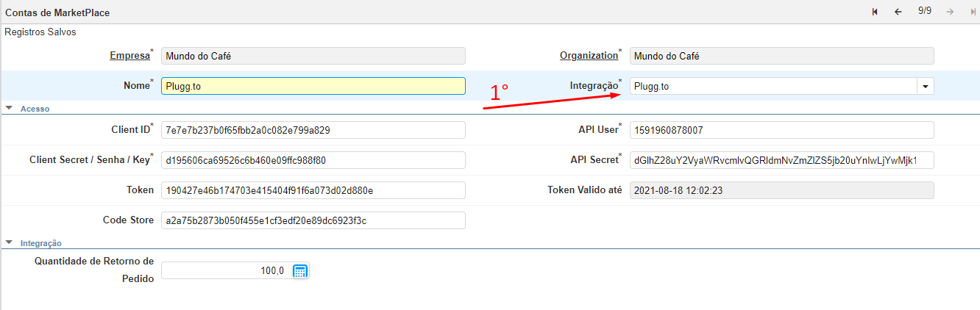This screenshot has height=310, width=980.
Task: Click the Token Valido até field
Action: point(781,190)
